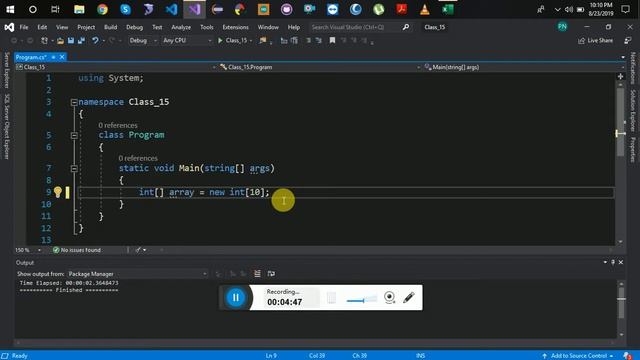The width and height of the screenshot is (640, 360).
Task: Open the Class_15 project navigation dropdown
Action: (x=116, y=67)
